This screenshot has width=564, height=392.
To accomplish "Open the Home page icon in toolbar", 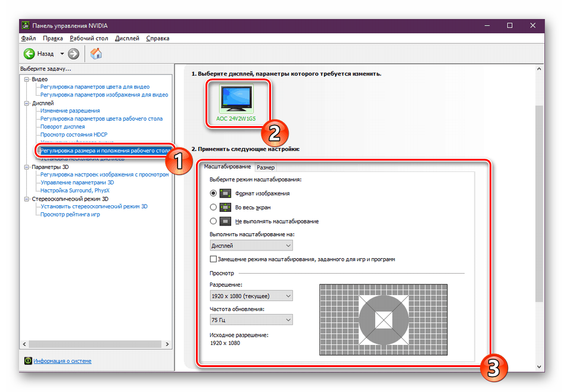I will click(x=96, y=54).
